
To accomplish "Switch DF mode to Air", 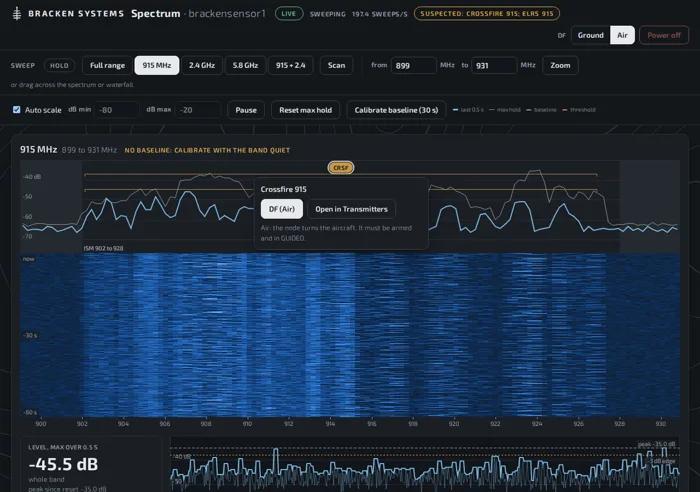I will [622, 35].
